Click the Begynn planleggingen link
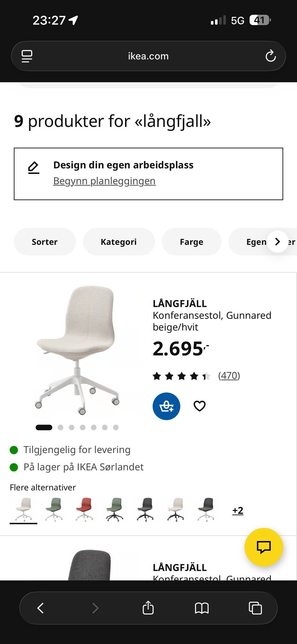This screenshot has height=644, width=297. click(104, 181)
